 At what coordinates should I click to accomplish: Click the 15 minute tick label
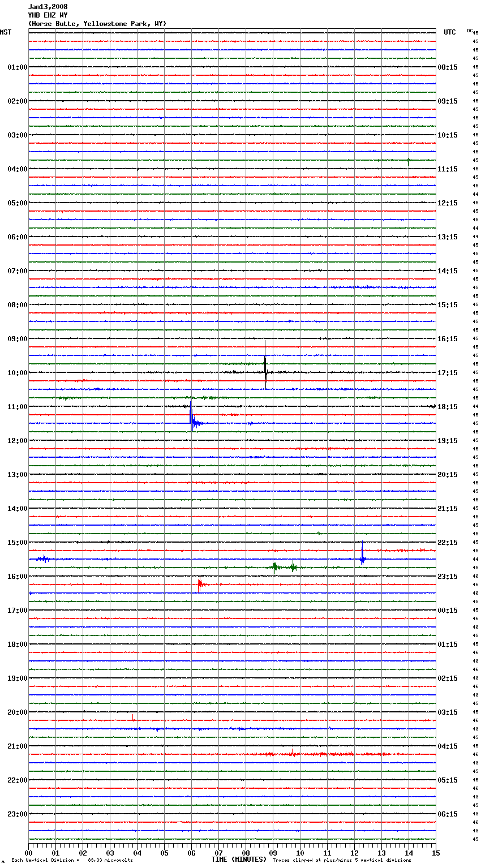(x=436, y=853)
